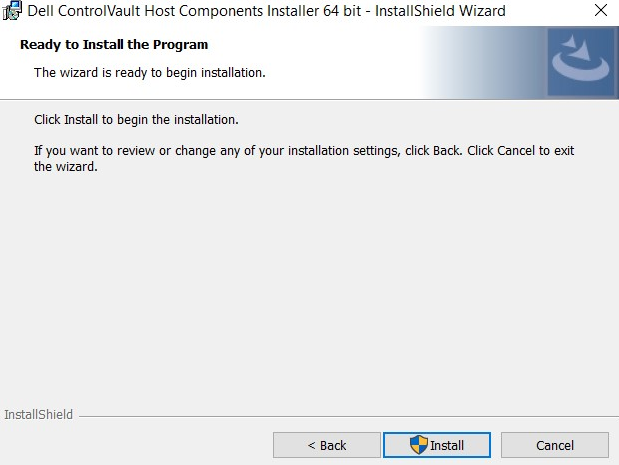Click the empty title bar space before the close button
This screenshot has width=619, height=465.
tap(545, 11)
